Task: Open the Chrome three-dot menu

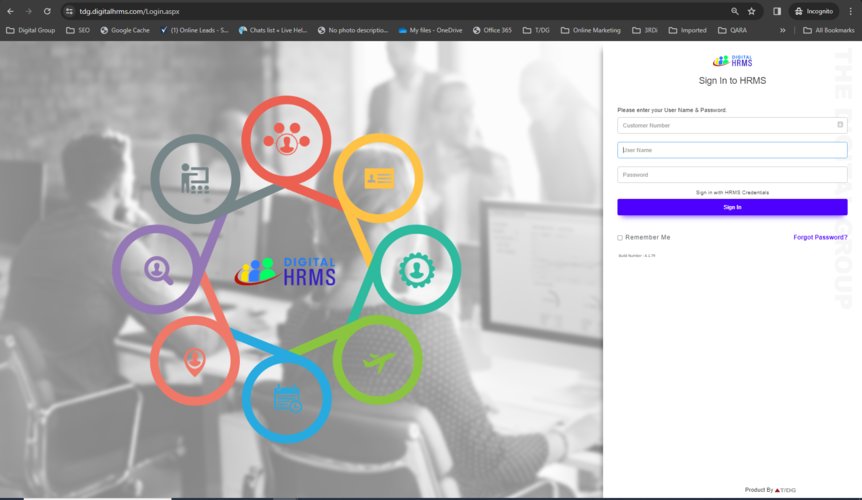Action: [851, 11]
